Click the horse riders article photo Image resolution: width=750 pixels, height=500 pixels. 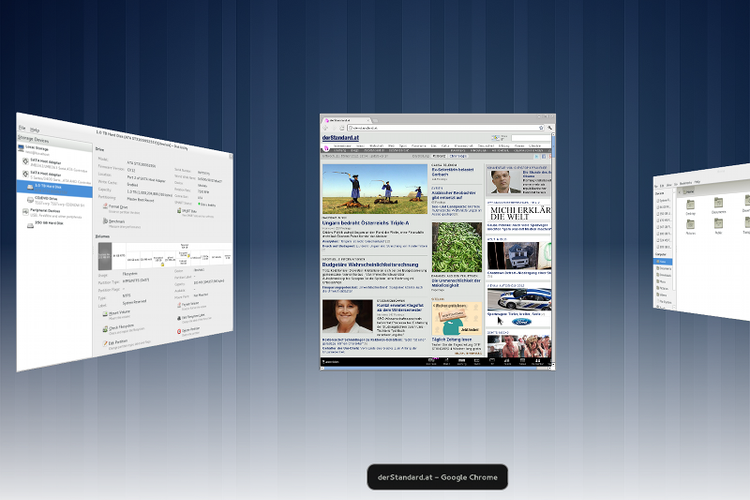pos(374,187)
